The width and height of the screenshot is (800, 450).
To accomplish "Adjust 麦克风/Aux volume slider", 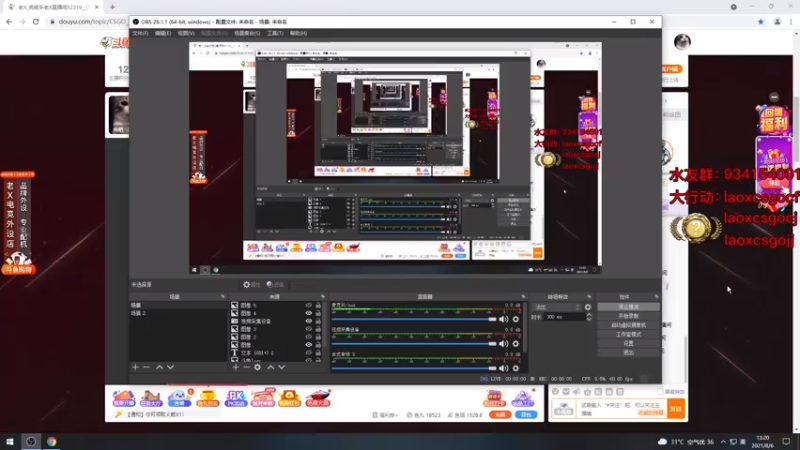I will (x=414, y=319).
